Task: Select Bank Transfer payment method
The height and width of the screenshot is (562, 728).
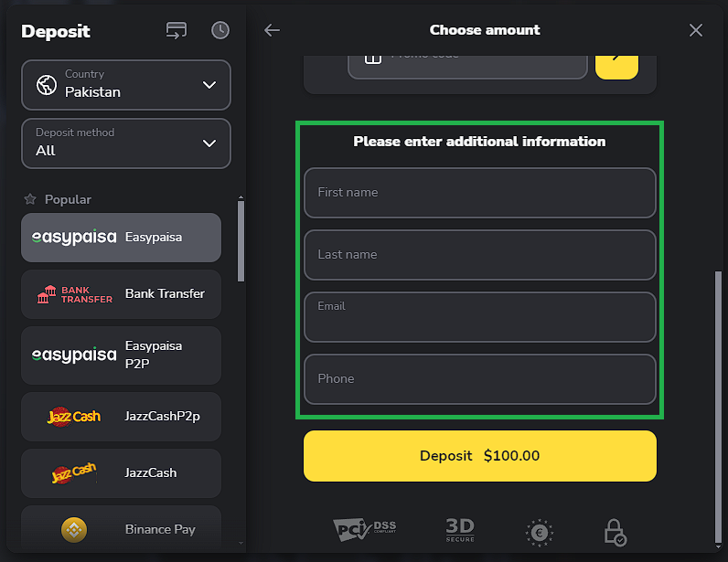Action: pyautogui.click(x=121, y=294)
